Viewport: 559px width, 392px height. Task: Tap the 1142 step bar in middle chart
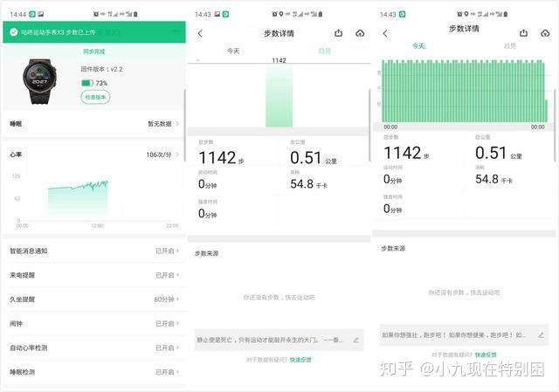(279, 95)
